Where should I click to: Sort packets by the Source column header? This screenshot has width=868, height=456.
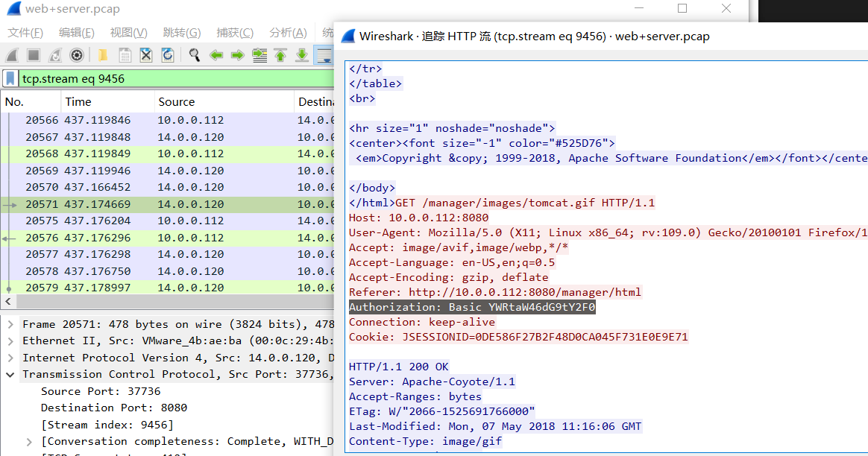click(x=176, y=102)
